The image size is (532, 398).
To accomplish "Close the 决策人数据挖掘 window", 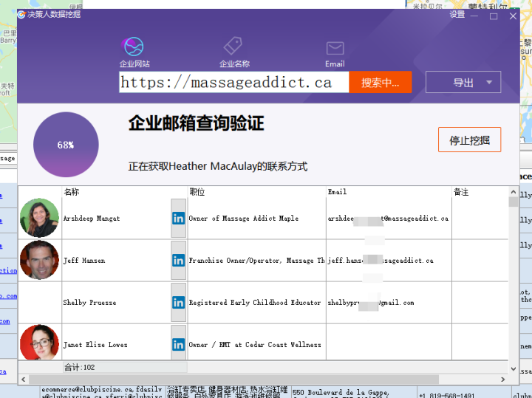I will [x=513, y=16].
